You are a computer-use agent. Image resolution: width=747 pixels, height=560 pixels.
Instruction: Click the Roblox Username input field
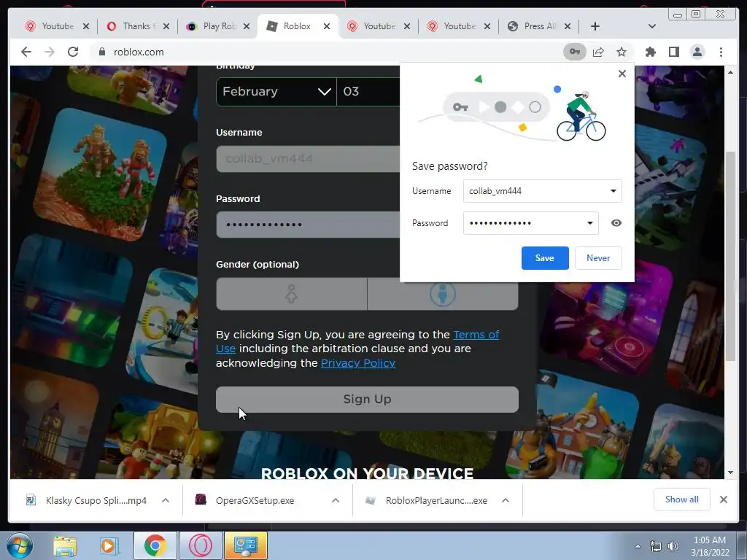coord(309,158)
